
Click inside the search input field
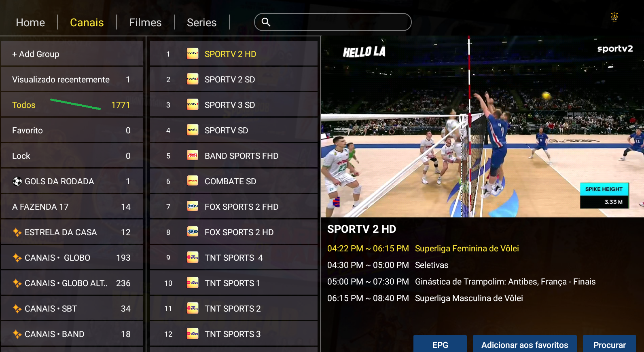coord(340,22)
